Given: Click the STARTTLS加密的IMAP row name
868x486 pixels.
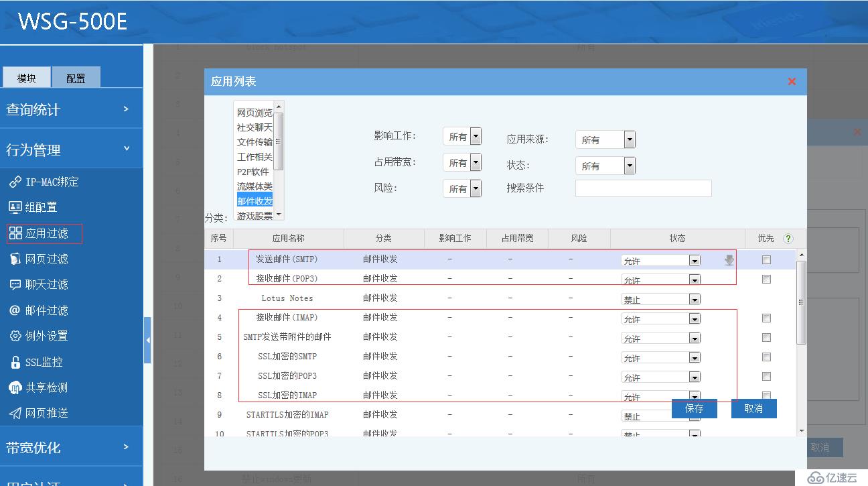Looking at the screenshot, I should point(287,415).
